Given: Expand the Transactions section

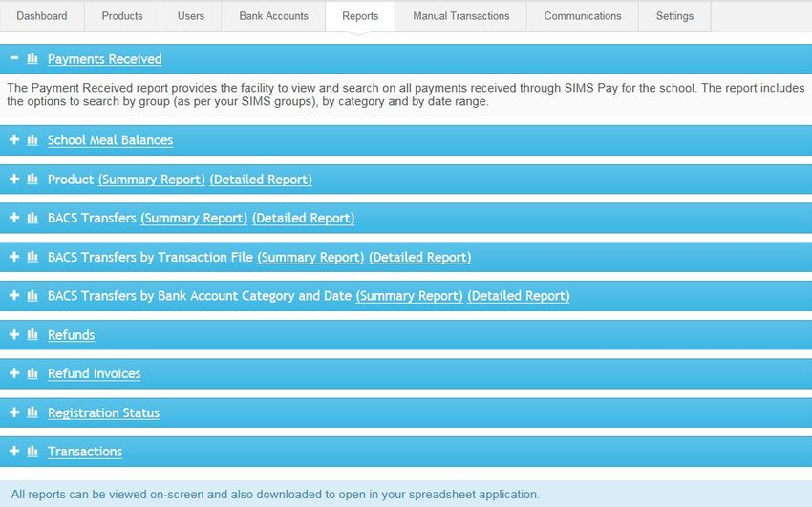Looking at the screenshot, I should tap(14, 451).
